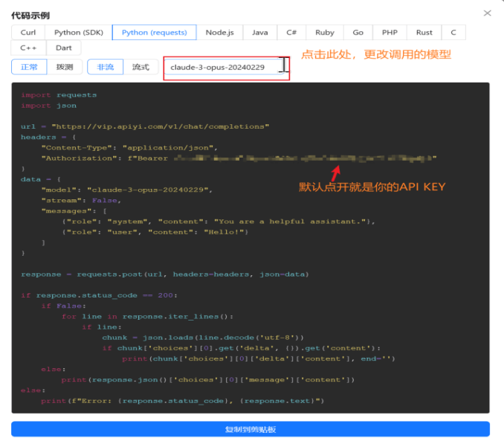Image resolution: width=504 pixels, height=444 pixels.
Task: Switch to the C++ tab
Action: 28,48
